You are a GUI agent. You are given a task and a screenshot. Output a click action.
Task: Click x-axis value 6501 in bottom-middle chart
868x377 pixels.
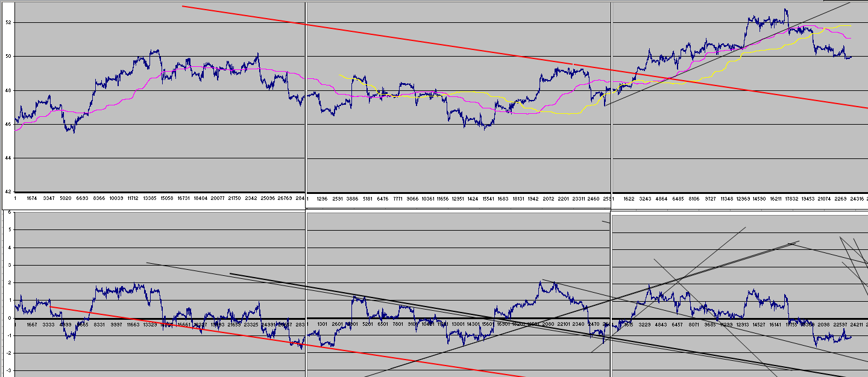383,324
